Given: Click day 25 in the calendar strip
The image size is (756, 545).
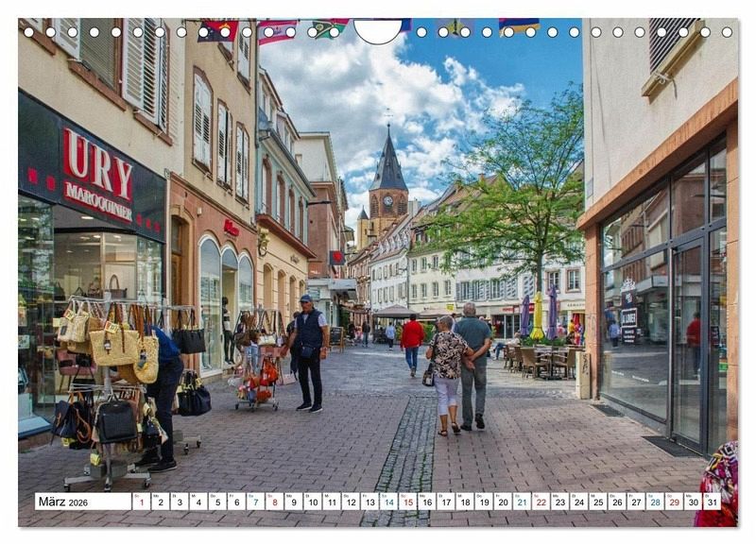Looking at the screenshot, I should [x=598, y=502].
